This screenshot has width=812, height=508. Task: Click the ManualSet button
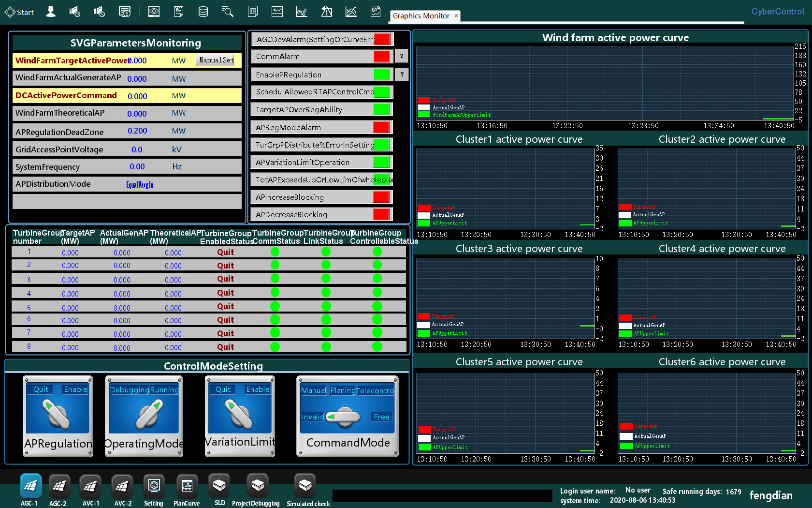(216, 60)
